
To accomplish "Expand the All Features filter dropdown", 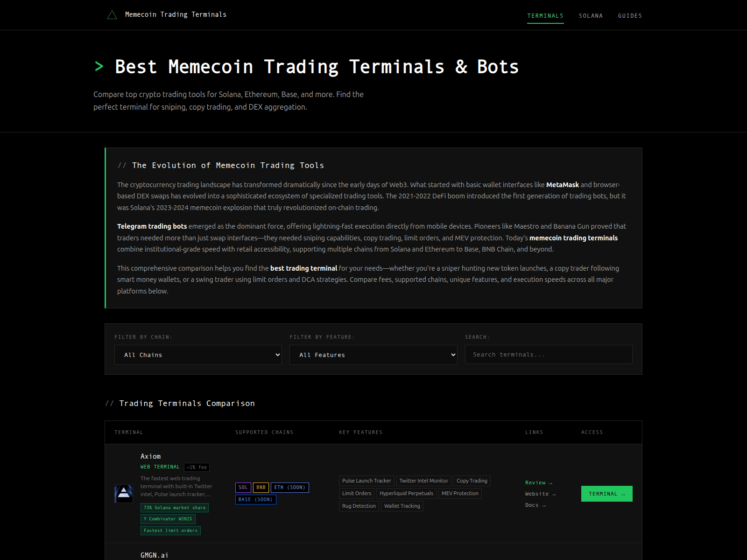I will 373,355.
